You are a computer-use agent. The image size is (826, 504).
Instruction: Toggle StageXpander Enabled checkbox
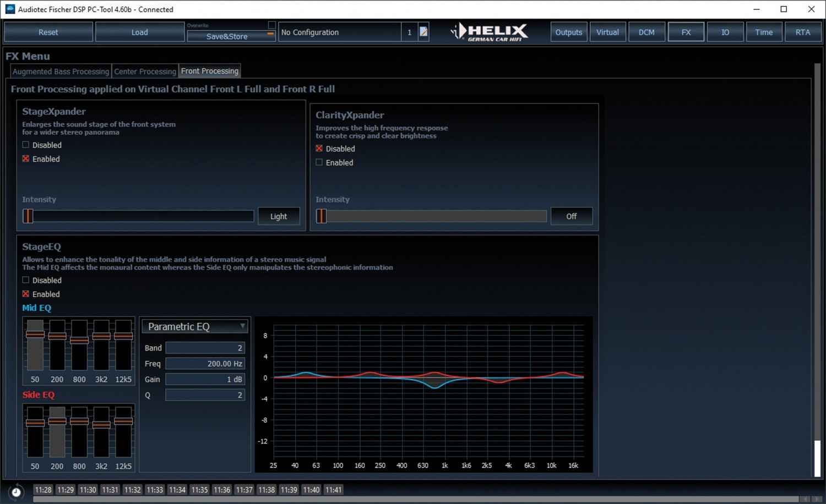click(25, 158)
